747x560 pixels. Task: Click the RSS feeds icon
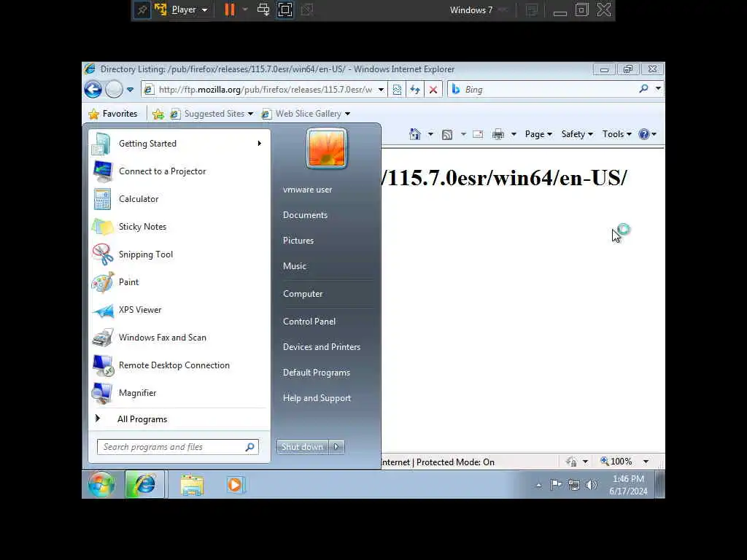click(447, 134)
